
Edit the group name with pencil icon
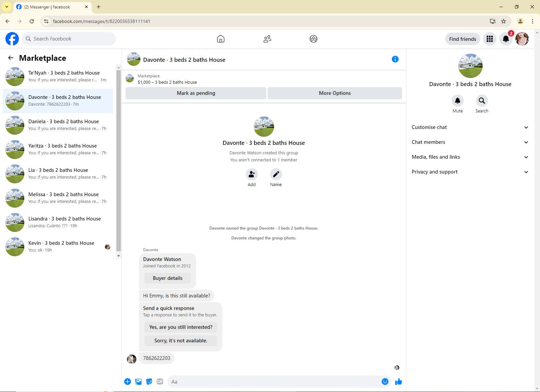tap(276, 174)
